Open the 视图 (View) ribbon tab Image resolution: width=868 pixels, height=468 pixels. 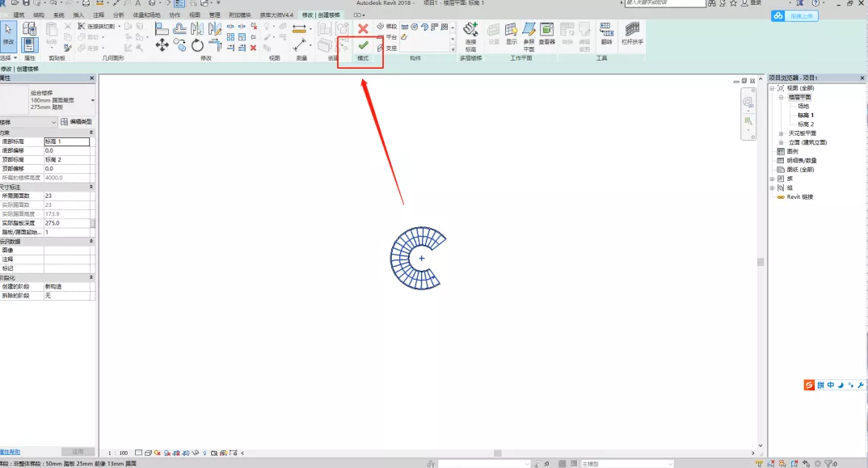tap(195, 15)
